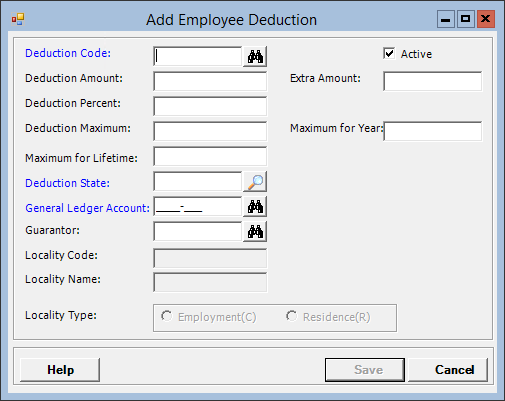Cancel the Add Employee Deduction dialog
Viewport: 505px width, 401px height.
point(448,370)
